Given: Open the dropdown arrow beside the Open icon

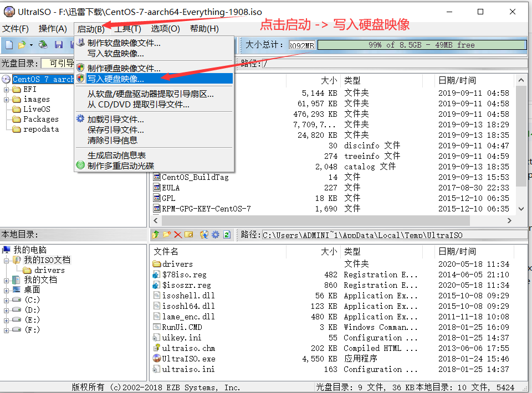Looking at the screenshot, I should (x=31, y=45).
